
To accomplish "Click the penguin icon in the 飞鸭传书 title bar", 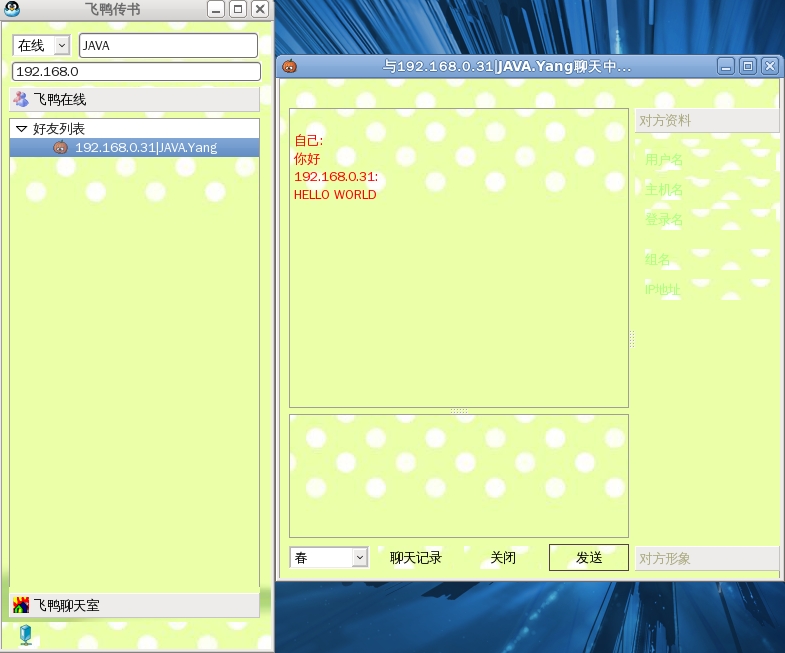I will click(12, 9).
